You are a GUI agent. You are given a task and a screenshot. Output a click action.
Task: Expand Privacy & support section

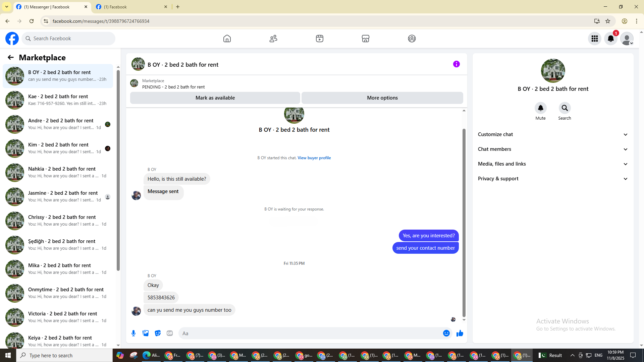(553, 179)
